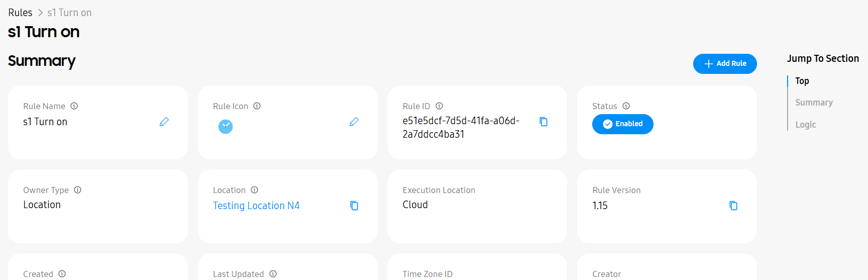Jump to the Summary section
Screen dimensions: 868x280
tap(814, 103)
